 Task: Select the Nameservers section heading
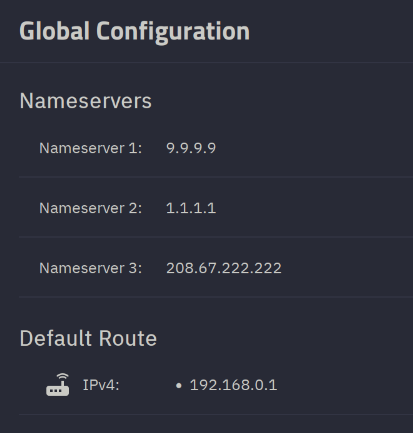pos(86,101)
